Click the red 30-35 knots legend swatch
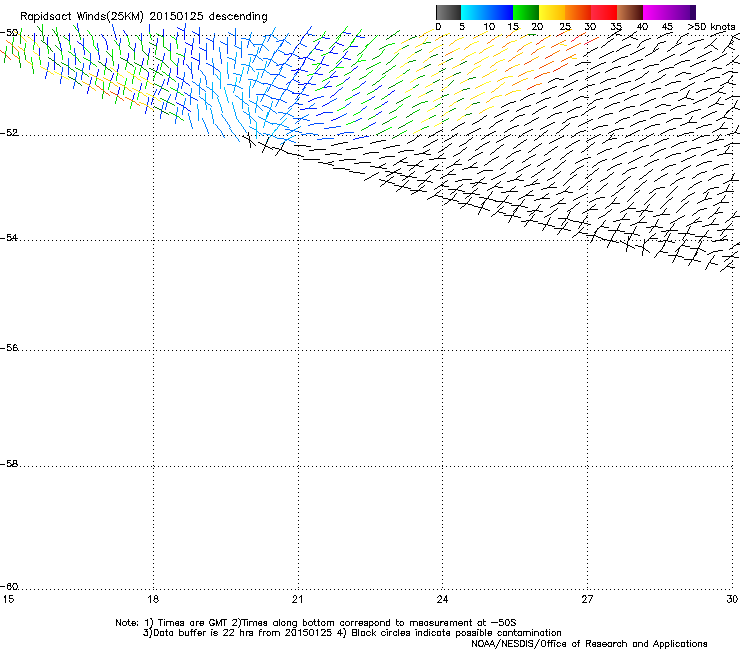 604,12
